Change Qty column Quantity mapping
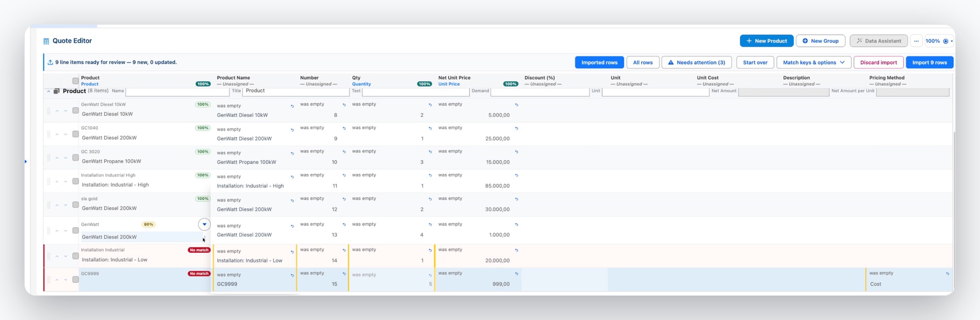Screen dimensions: 980x320 click(x=361, y=84)
